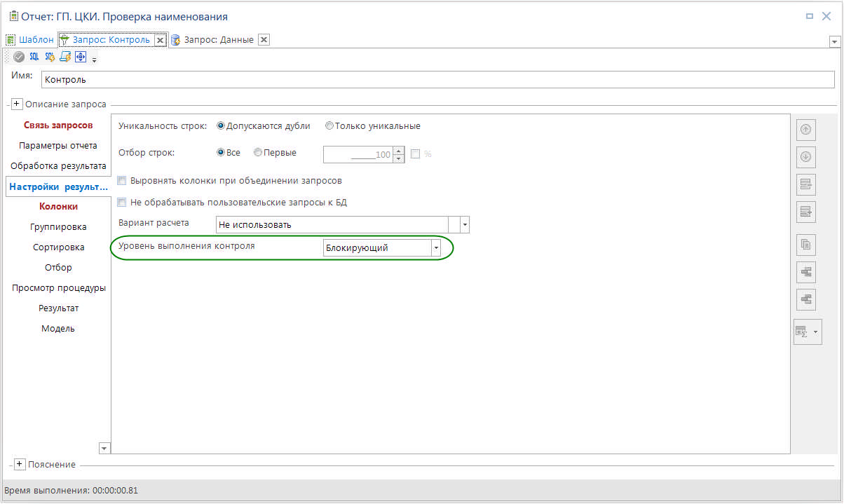Switch to the 'Запрос: Данные' tab

coord(218,40)
